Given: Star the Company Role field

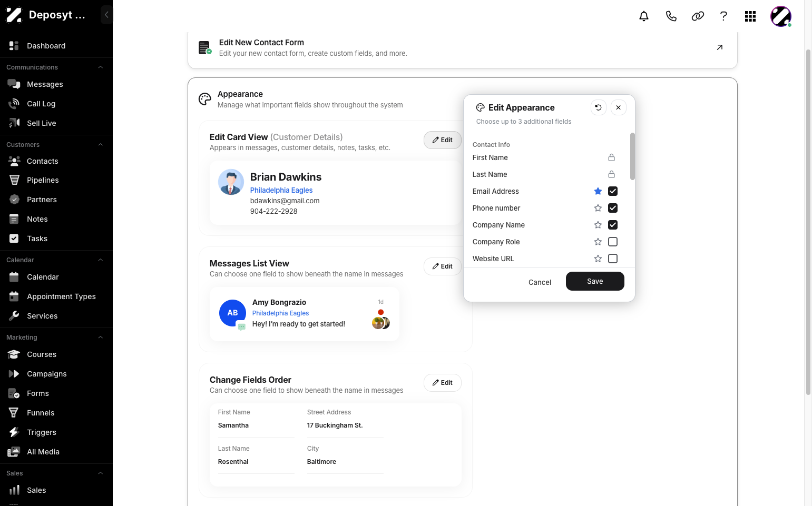Looking at the screenshot, I should pyautogui.click(x=598, y=242).
